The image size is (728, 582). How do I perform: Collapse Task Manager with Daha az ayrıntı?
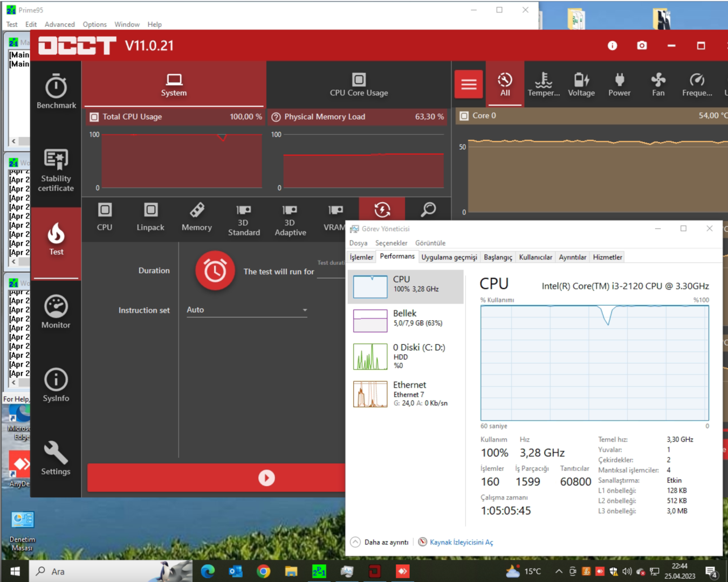tap(380, 542)
